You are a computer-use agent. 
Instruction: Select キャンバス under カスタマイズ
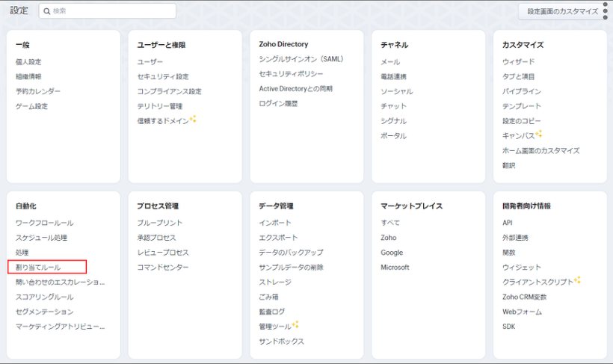point(518,135)
